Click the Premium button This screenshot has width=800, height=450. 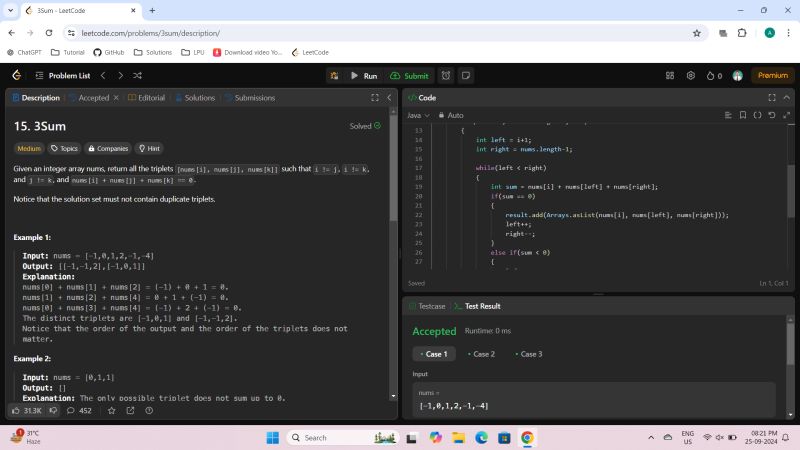[x=772, y=75]
